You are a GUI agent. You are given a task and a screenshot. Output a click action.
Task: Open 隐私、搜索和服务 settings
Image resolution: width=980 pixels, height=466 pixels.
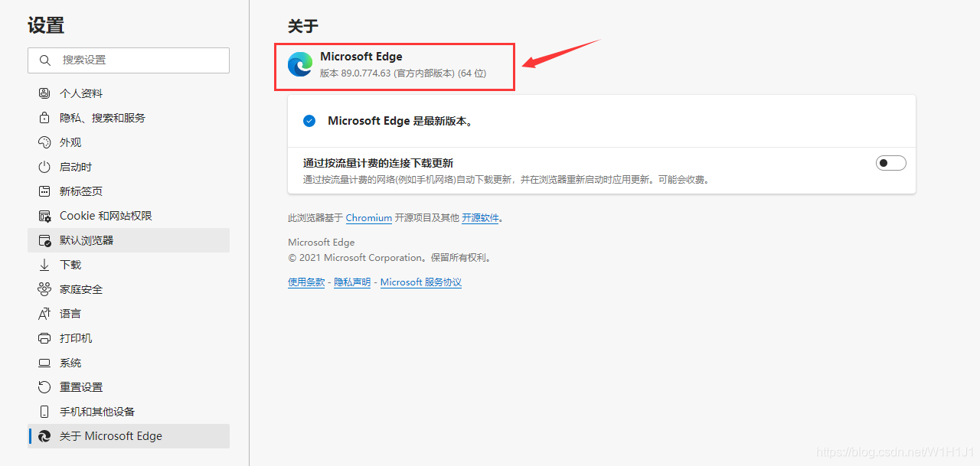pos(129,118)
